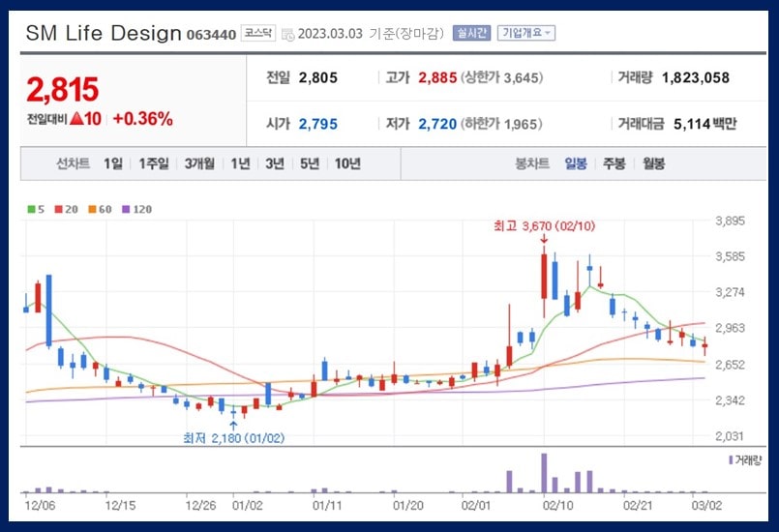Select the 3개월 line chart tab
This screenshot has height=532, width=779.
point(199,163)
